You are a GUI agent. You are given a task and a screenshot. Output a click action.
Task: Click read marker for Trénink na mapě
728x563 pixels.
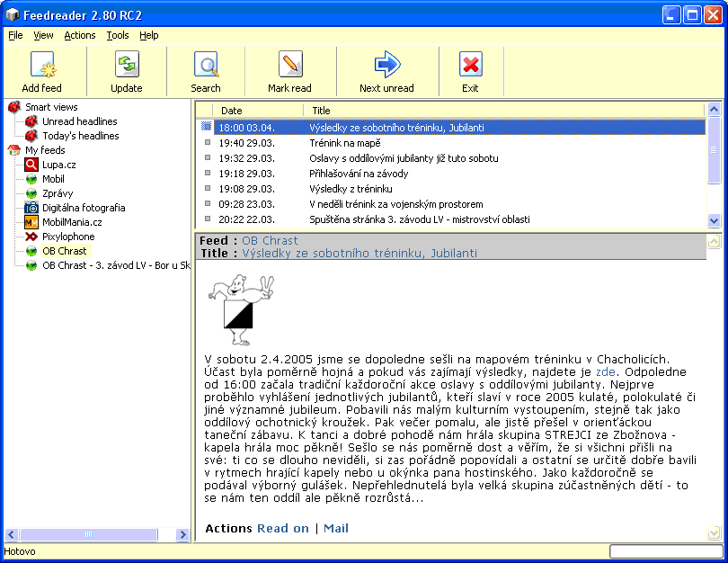click(208, 143)
